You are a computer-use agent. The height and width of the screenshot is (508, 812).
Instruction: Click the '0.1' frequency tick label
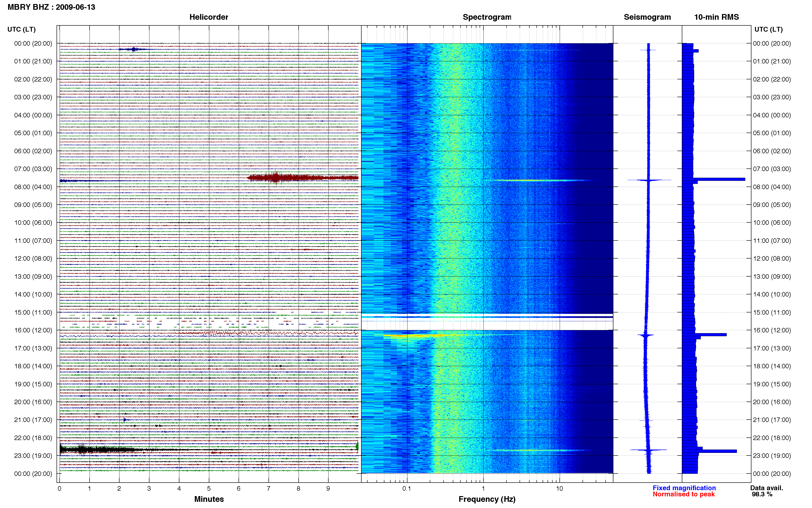click(407, 489)
